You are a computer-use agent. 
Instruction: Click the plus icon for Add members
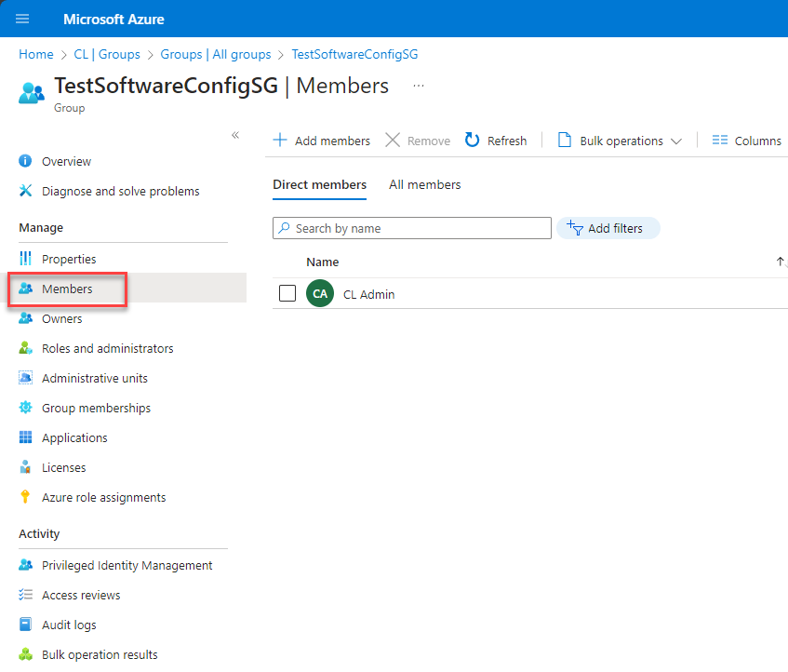pos(280,140)
